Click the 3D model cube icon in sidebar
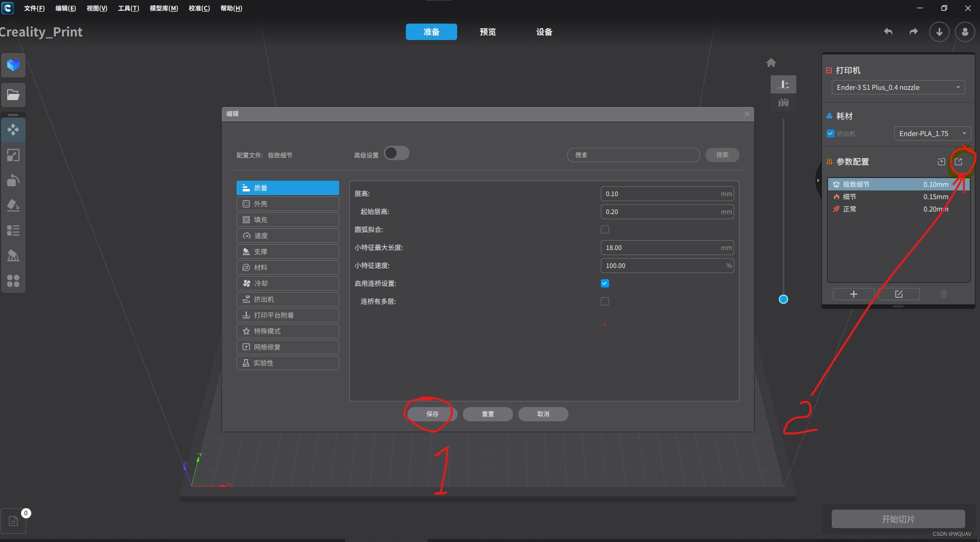This screenshot has width=980, height=542. pyautogui.click(x=13, y=65)
